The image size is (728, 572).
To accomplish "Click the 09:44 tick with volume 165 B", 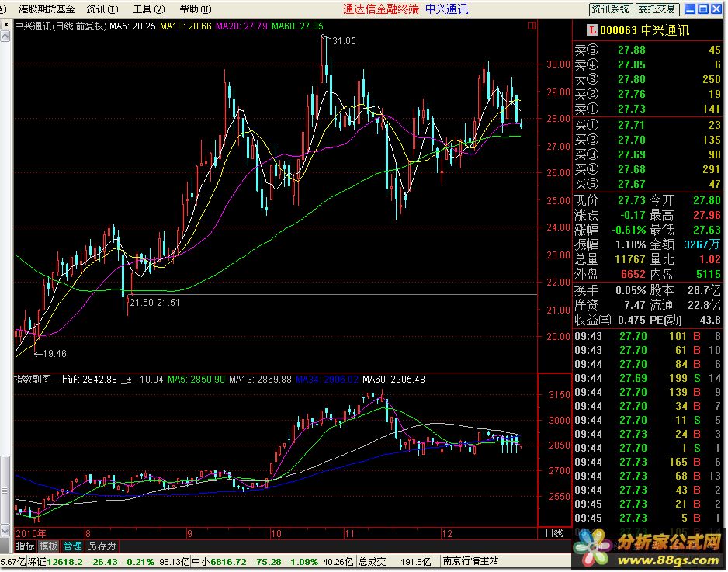I will pyautogui.click(x=647, y=463).
